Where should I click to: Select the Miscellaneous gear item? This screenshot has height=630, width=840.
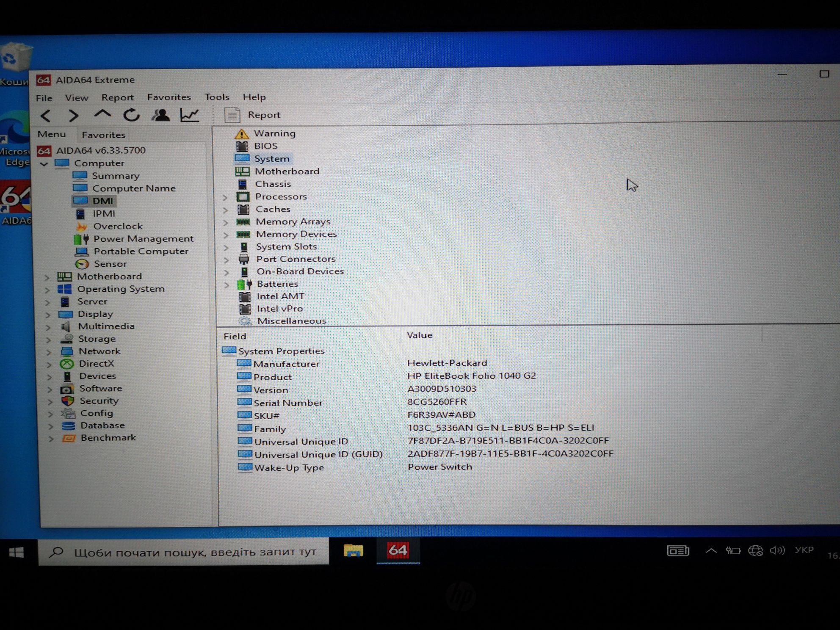(x=291, y=321)
